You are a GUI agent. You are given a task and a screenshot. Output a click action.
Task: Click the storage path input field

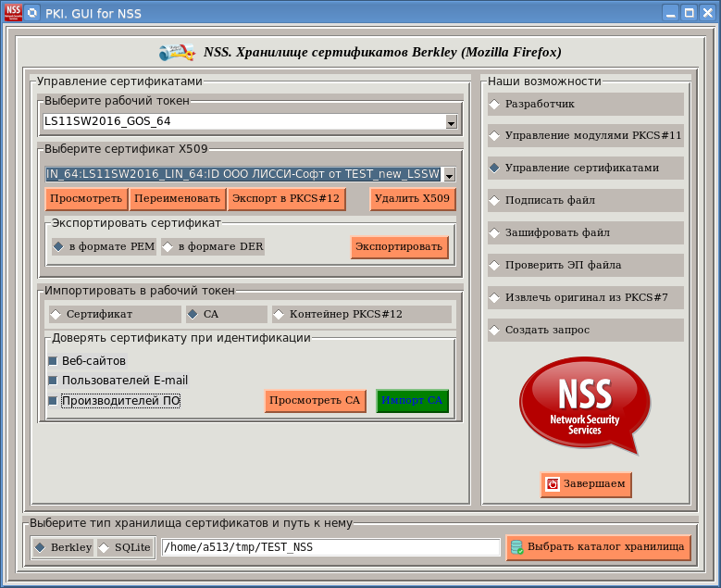pos(330,547)
